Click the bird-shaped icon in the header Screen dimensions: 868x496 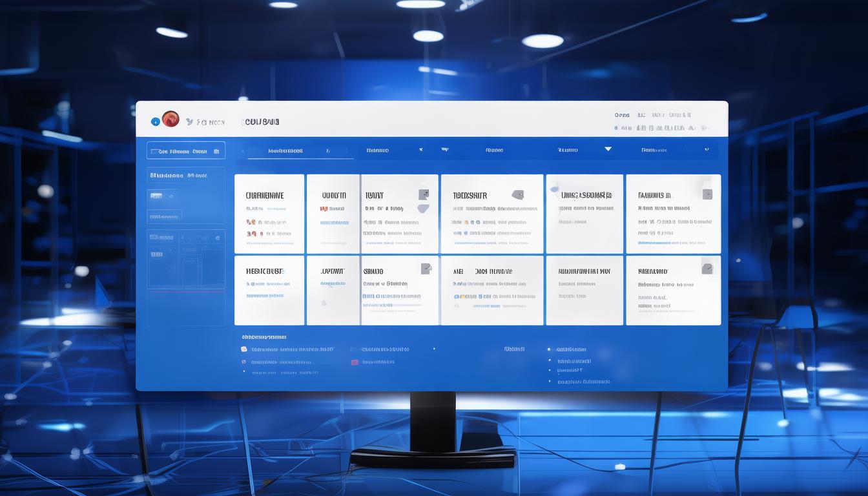189,121
